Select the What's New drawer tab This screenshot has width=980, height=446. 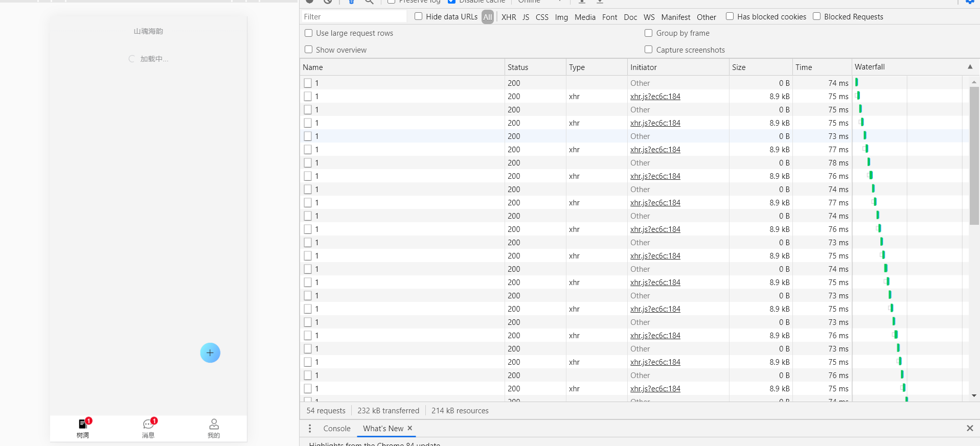point(383,429)
